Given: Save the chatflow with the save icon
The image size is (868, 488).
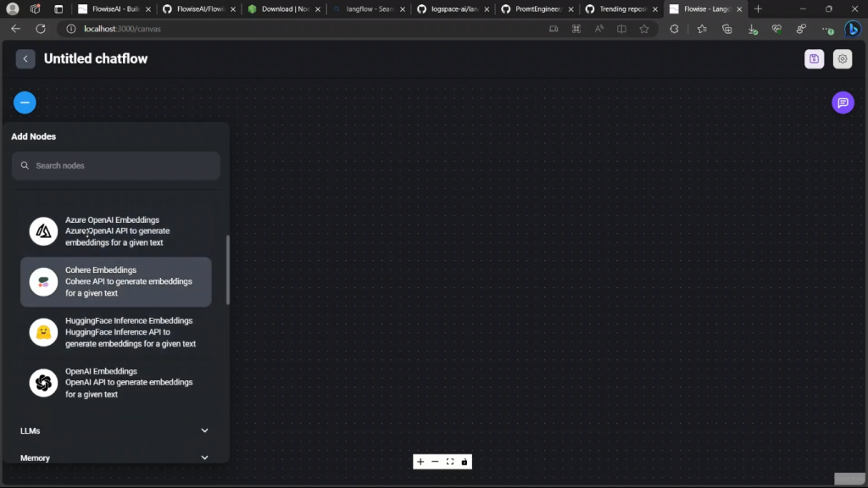Looking at the screenshot, I should pos(814,58).
